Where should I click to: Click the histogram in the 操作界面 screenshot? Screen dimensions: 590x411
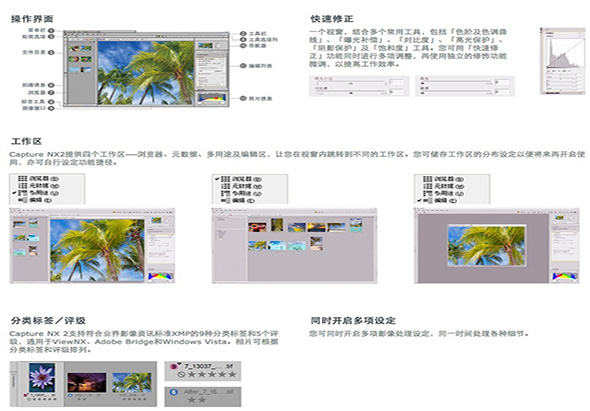coord(212,99)
